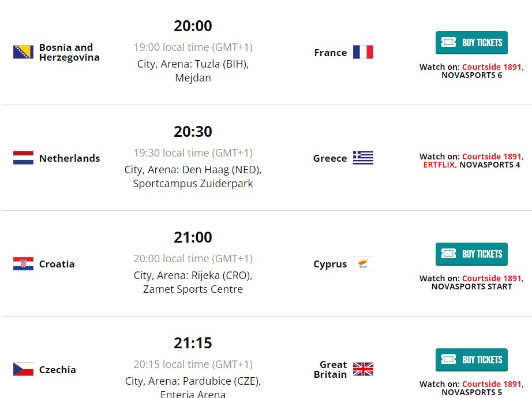Click the Netherlands team name

point(69,158)
